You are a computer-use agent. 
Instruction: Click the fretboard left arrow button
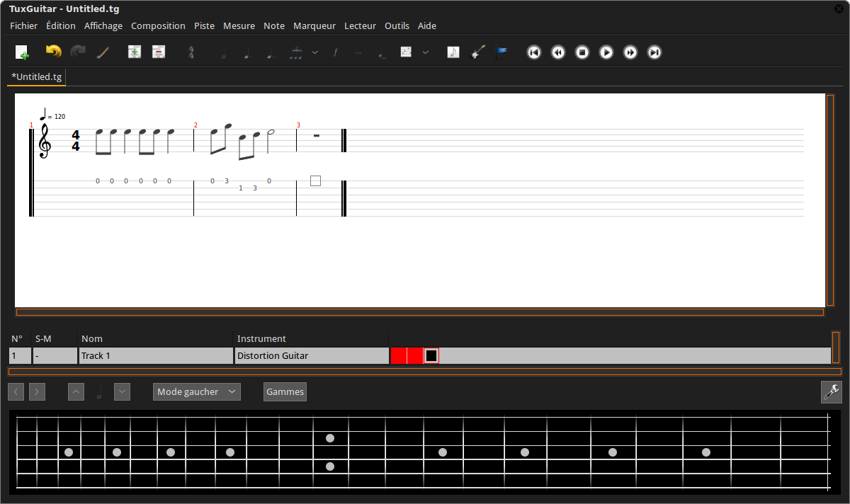pos(16,391)
